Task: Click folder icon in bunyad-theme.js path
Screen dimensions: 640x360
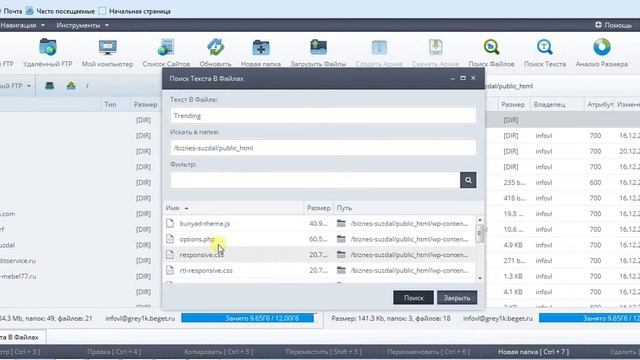Action: click(341, 223)
